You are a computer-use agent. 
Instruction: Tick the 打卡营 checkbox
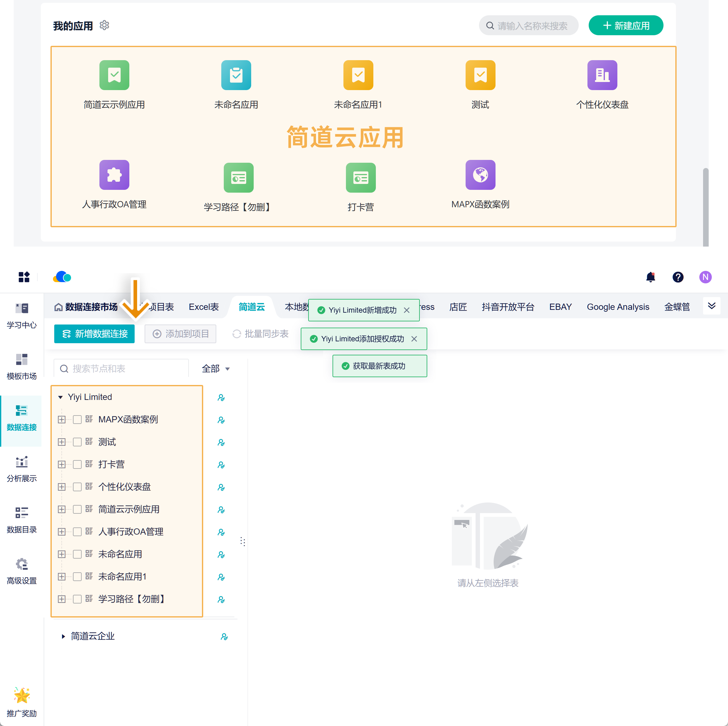[x=77, y=464]
